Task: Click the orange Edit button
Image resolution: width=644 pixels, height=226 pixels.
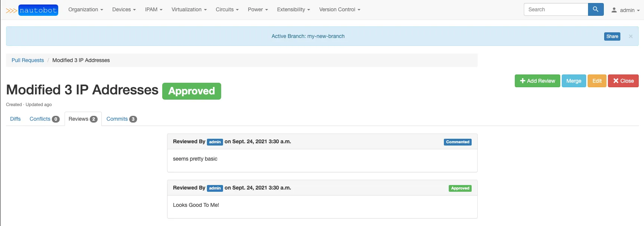Action: 597,81
